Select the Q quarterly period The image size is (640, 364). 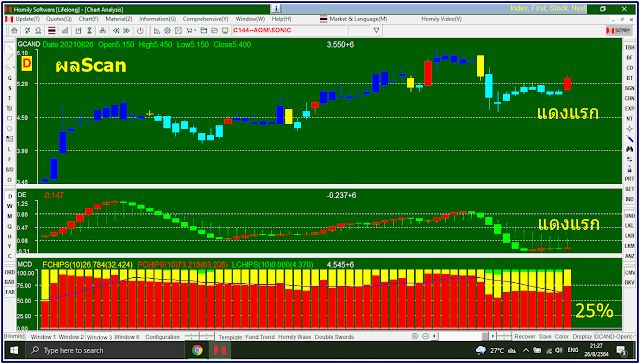point(10,226)
